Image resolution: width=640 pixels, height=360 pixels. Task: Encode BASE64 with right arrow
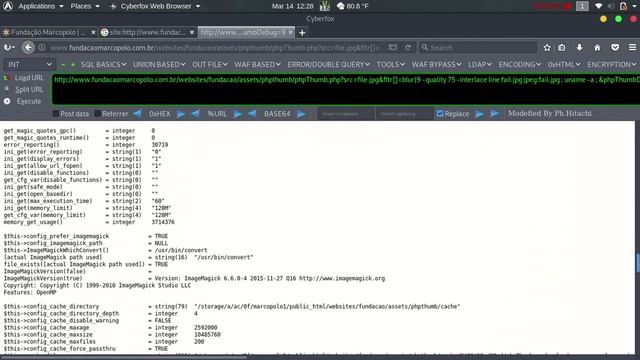coord(301,114)
